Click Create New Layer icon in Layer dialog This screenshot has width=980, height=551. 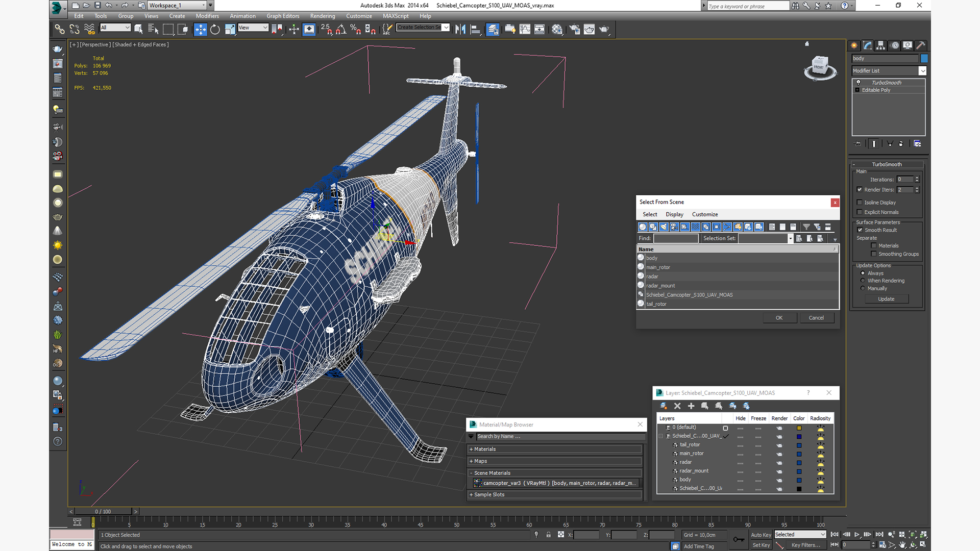pyautogui.click(x=664, y=406)
